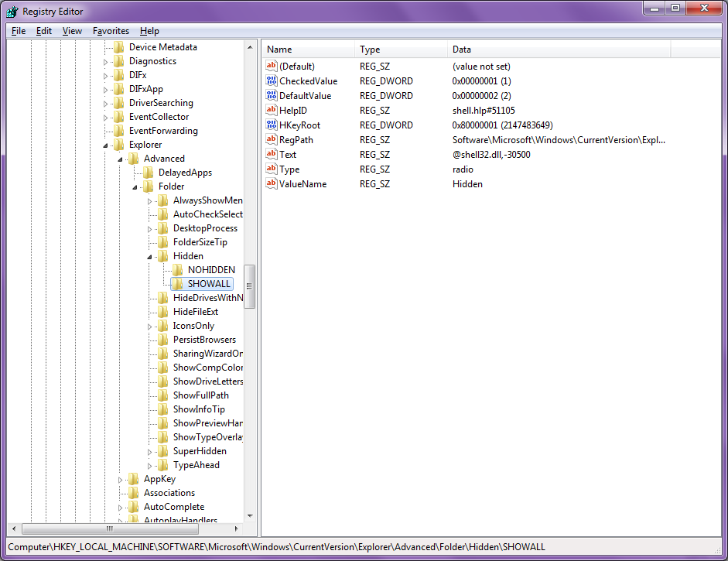Click the Hidden key folder icon
Viewport: 728px width, 561px height.
point(162,256)
